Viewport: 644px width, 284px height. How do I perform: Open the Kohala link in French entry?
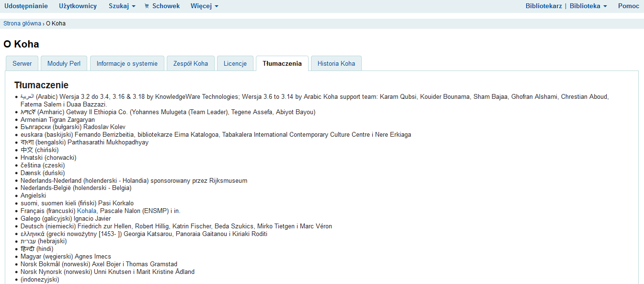[87, 211]
